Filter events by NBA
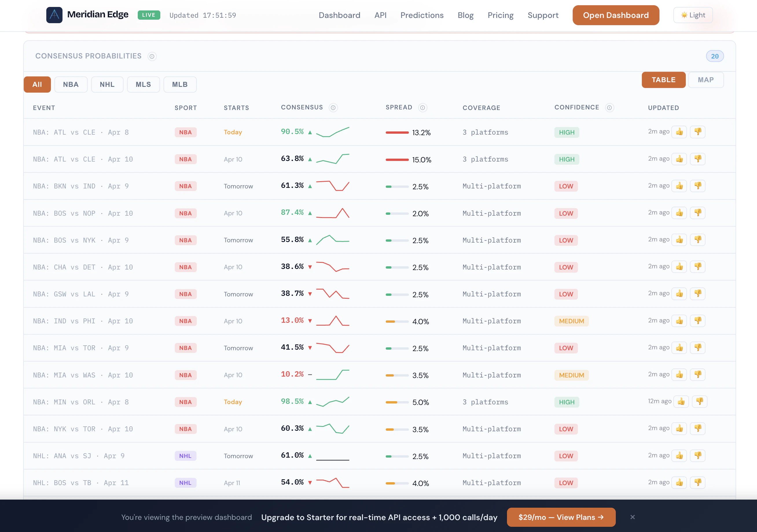This screenshot has height=532, width=757. click(x=71, y=85)
